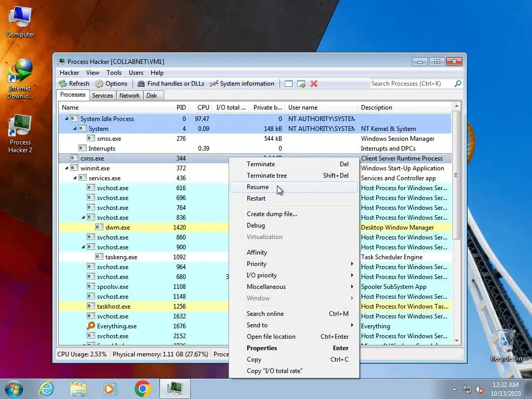The width and height of the screenshot is (532, 399).
Task: Select the taskhost.exe process row
Action: tap(144, 307)
